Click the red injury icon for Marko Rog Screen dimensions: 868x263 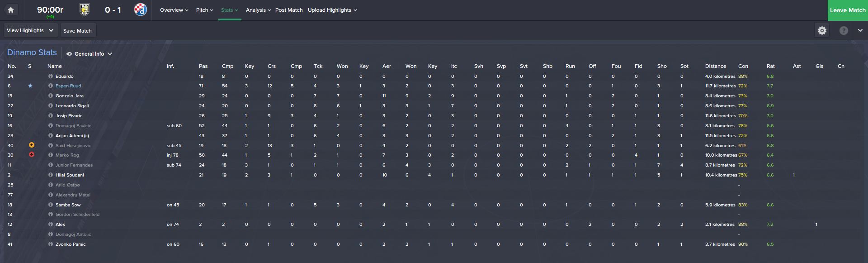[x=32, y=155]
